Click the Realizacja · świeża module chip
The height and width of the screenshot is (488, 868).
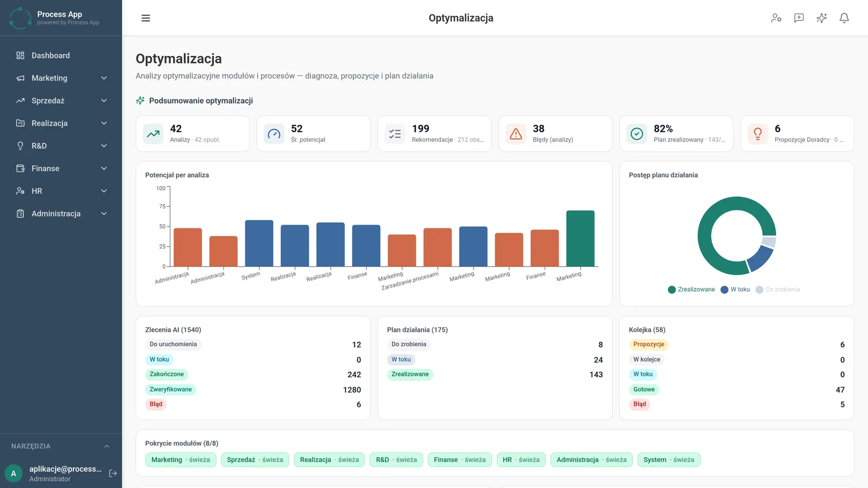(329, 460)
